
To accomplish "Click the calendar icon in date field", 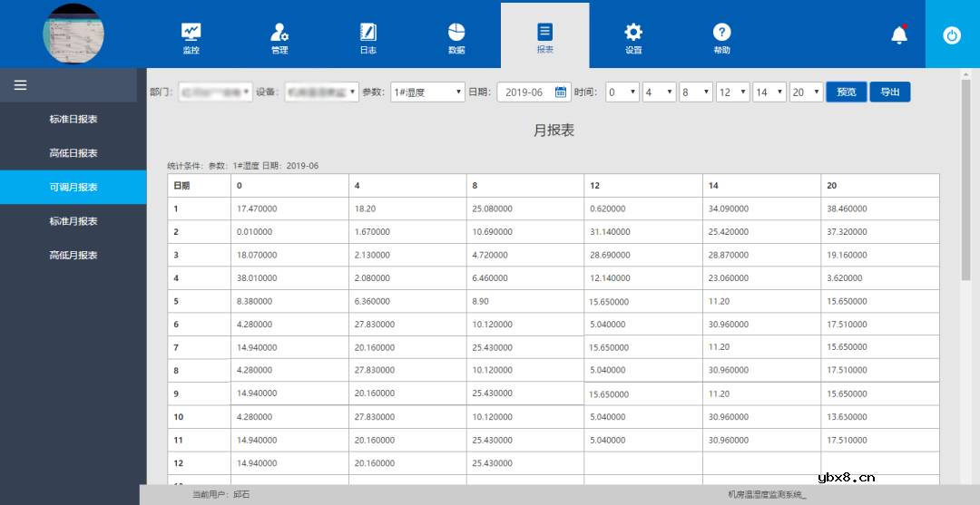I will (561, 92).
